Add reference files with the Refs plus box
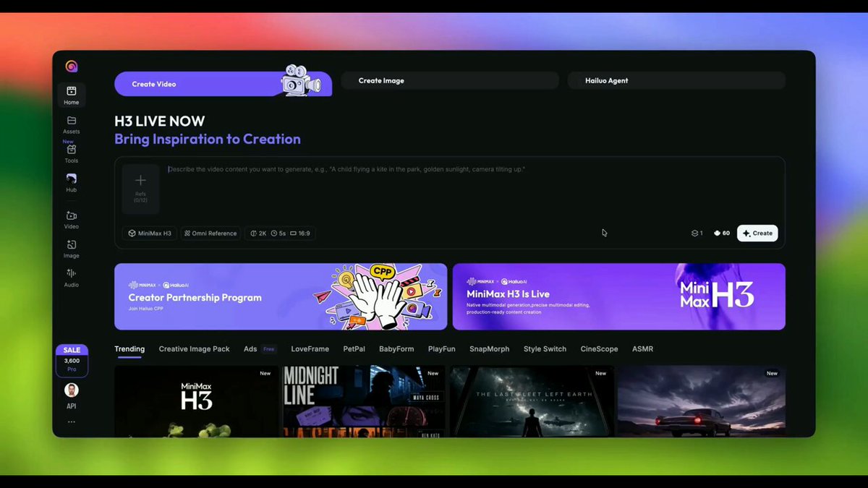 coord(140,189)
